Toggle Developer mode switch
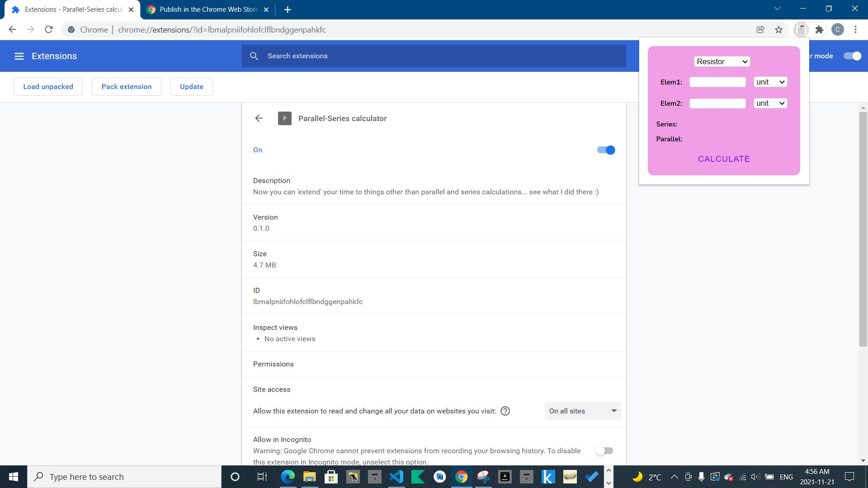Viewport: 868px width, 488px height. click(x=852, y=56)
